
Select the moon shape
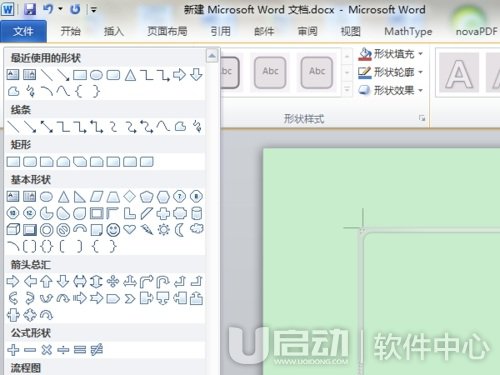(x=180, y=230)
